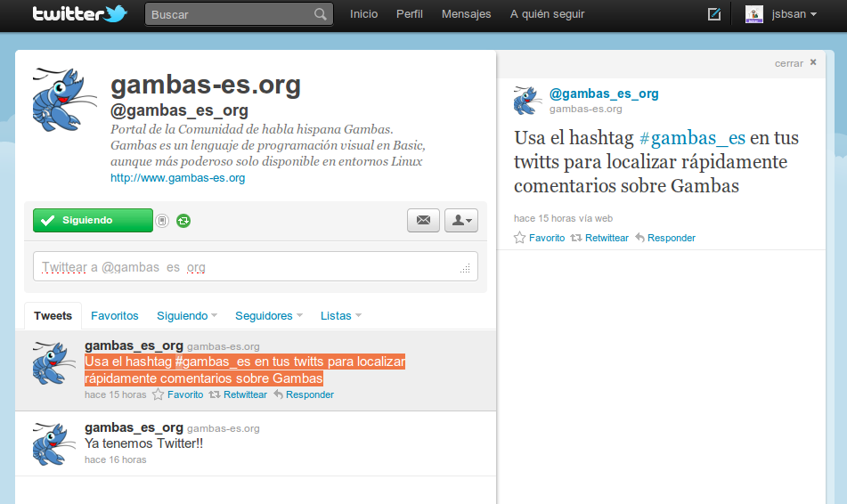The image size is (847, 504).
Task: Click the search magnifier icon
Action: [x=321, y=14]
